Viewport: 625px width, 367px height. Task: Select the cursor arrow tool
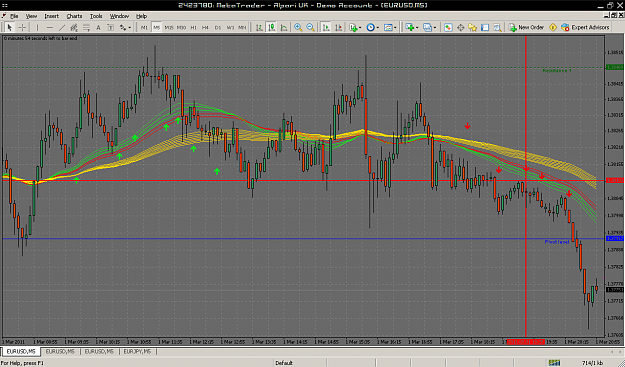click(x=10, y=27)
